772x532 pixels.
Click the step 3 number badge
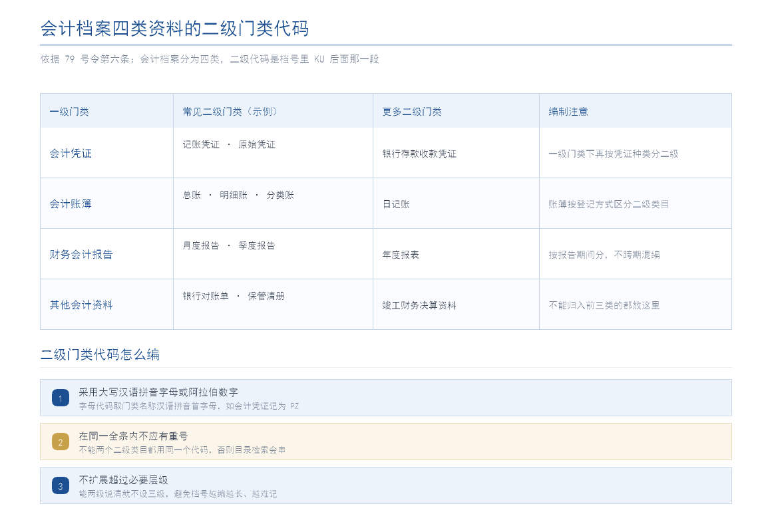tap(61, 485)
